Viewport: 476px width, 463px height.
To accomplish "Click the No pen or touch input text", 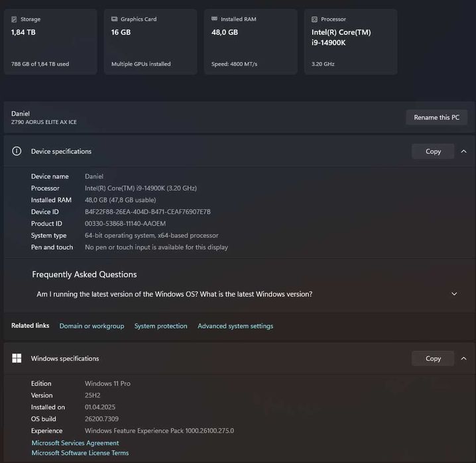I will (156, 247).
